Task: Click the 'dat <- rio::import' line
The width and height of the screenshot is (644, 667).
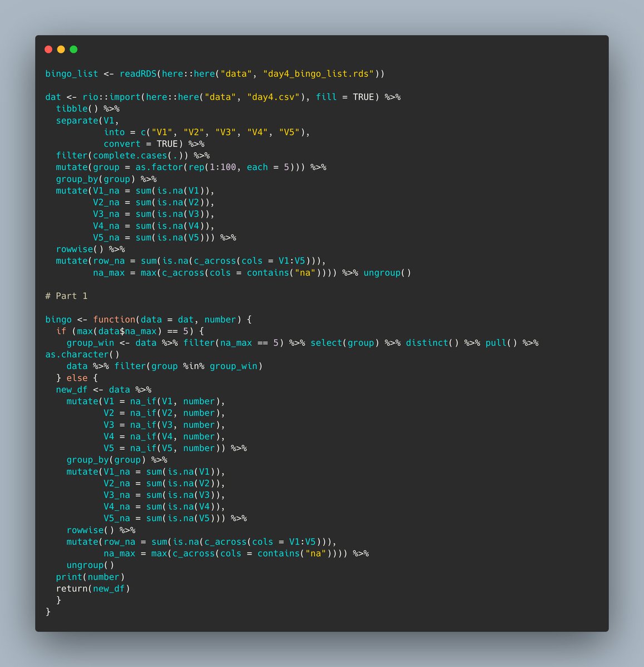Action: click(x=223, y=97)
